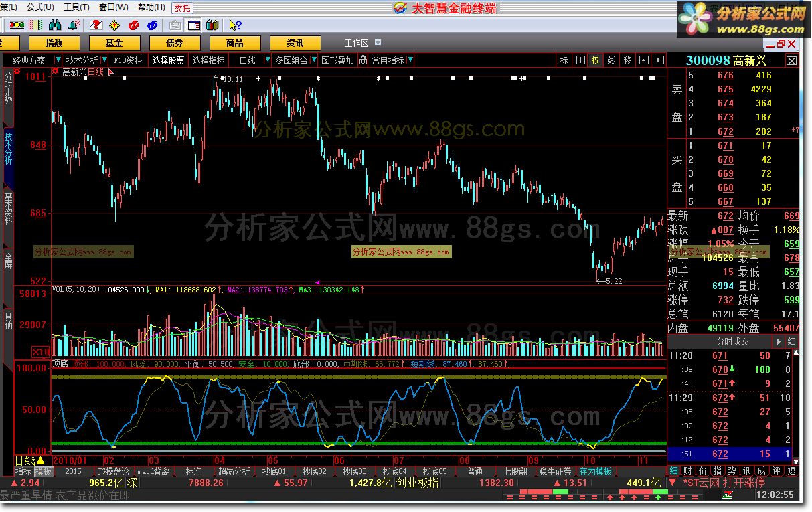
Task: Click the 委托 trade button
Action: (181, 8)
